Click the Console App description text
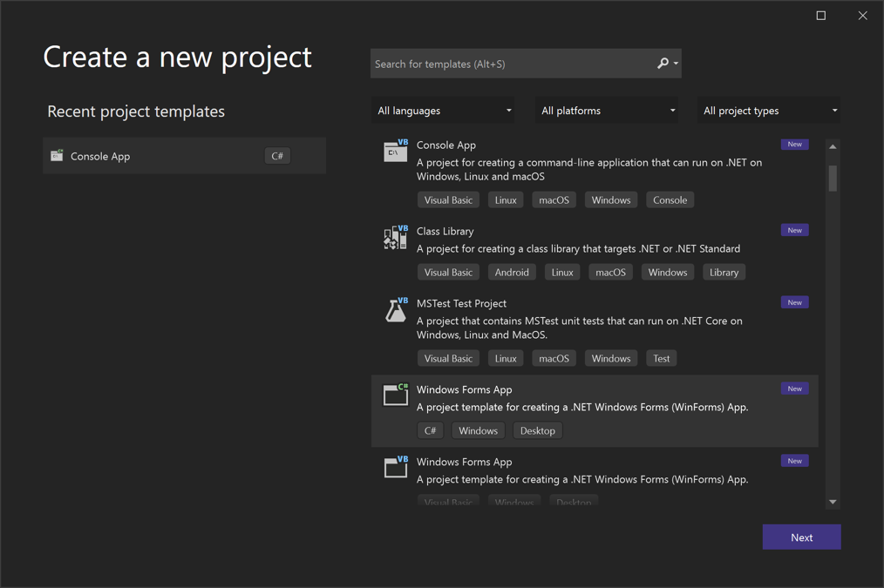Viewport: 884px width, 588px height. coord(589,169)
